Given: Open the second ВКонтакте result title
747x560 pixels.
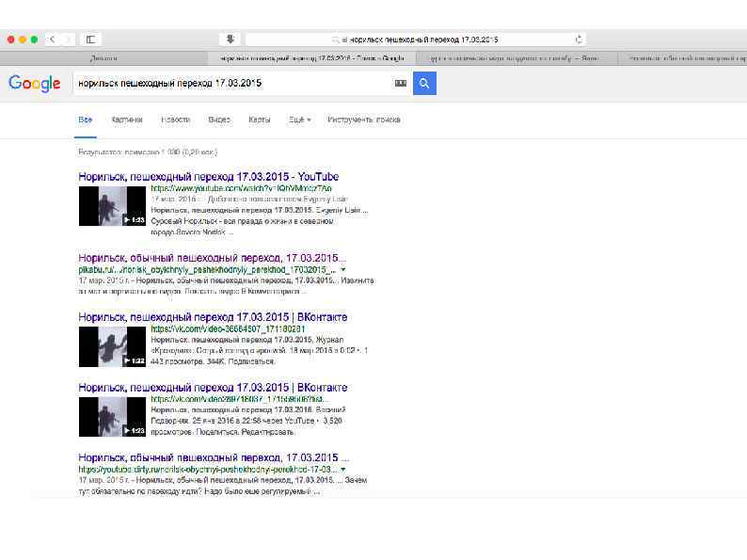Looking at the screenshot, I should [213, 388].
